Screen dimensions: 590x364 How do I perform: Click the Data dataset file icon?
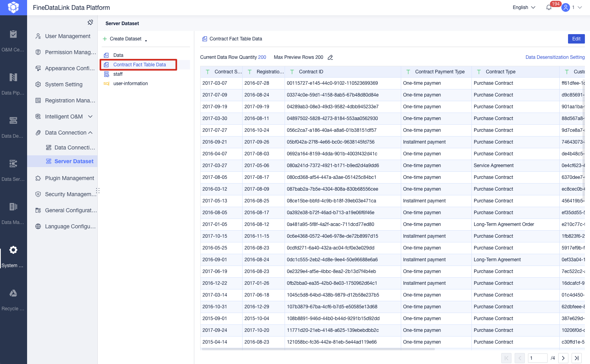(106, 55)
